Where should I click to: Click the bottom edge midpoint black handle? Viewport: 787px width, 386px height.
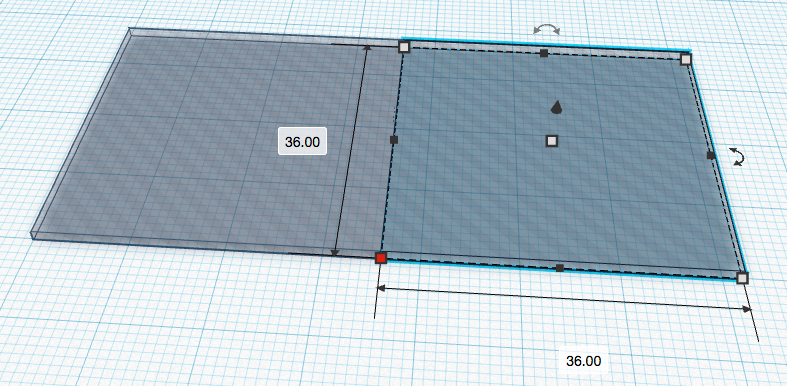pos(560,268)
